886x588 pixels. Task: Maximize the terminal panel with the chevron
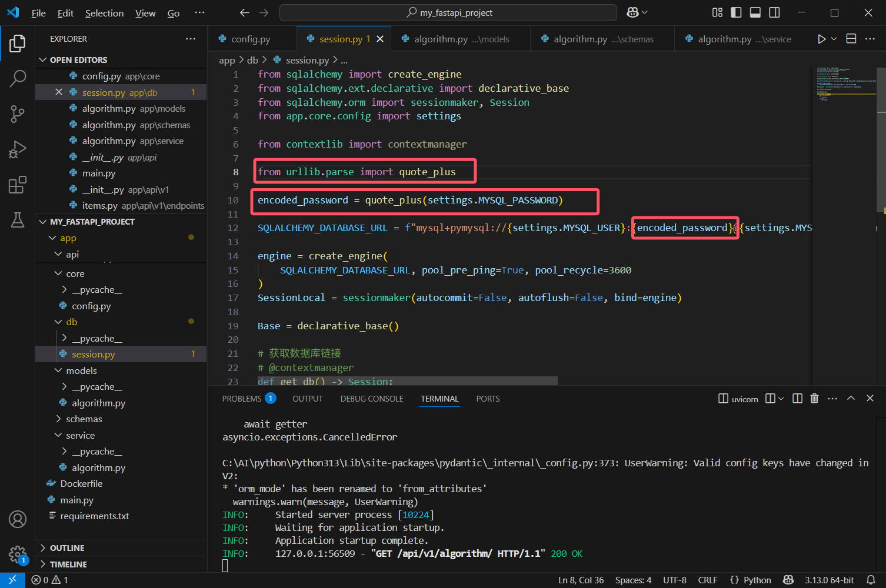pyautogui.click(x=851, y=398)
